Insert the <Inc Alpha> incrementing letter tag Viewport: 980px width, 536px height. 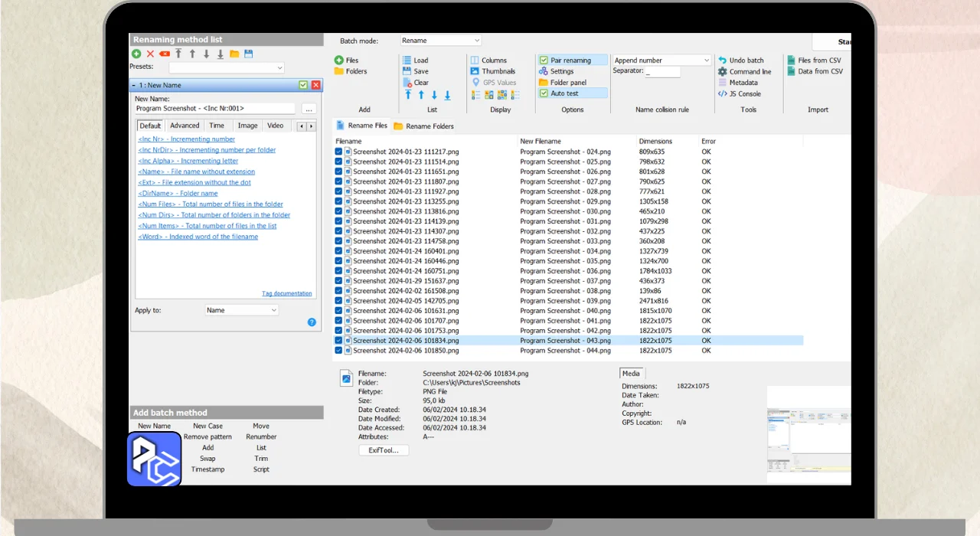pos(188,161)
